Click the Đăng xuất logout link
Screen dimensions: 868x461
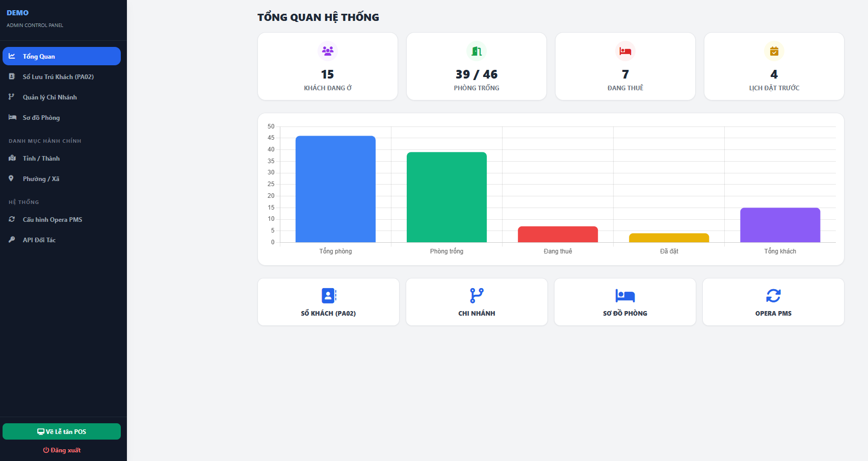[62, 450]
